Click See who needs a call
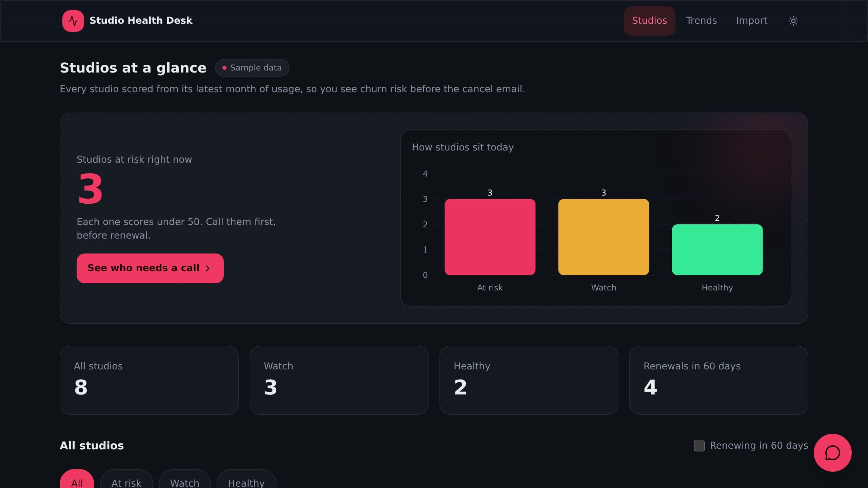Image resolution: width=868 pixels, height=488 pixels. [150, 268]
